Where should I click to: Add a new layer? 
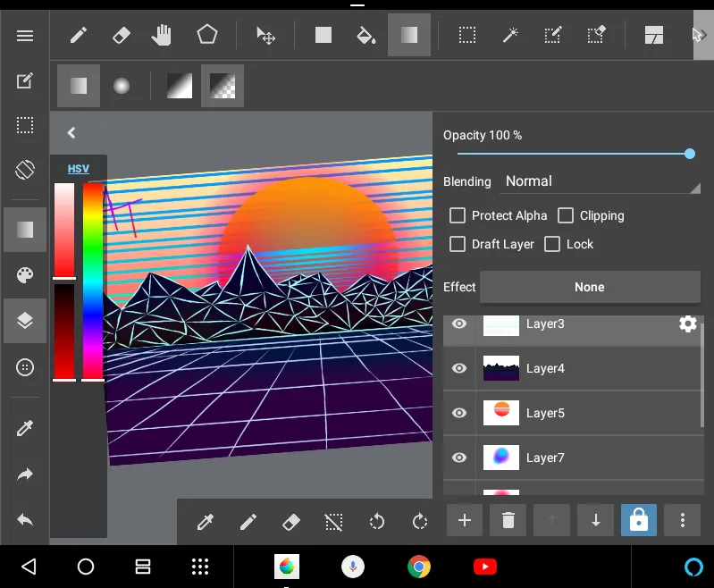tap(465, 520)
